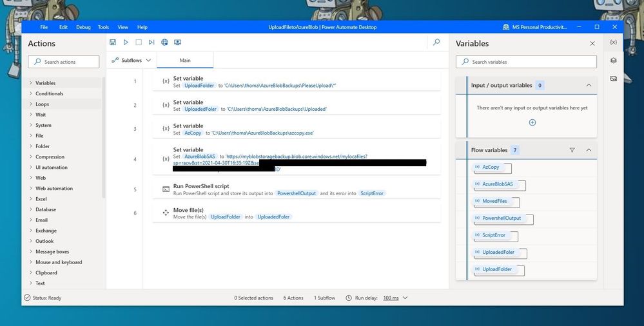Open the Web recorder globe icon
Image resolution: width=644 pixels, height=326 pixels.
[164, 43]
